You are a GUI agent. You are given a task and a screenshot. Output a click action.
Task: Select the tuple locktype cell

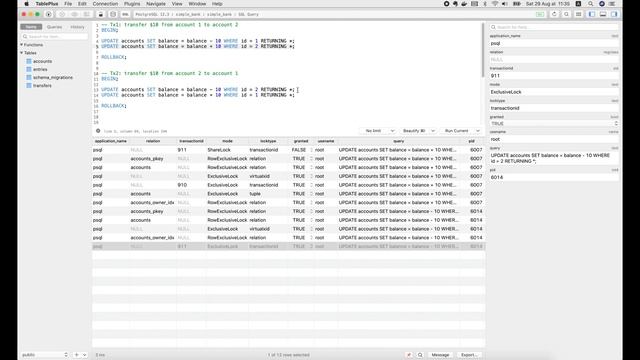(268, 194)
